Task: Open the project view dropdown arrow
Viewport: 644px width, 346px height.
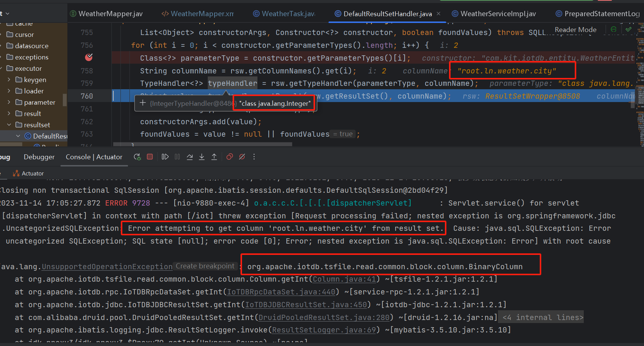Action: click(x=7, y=14)
